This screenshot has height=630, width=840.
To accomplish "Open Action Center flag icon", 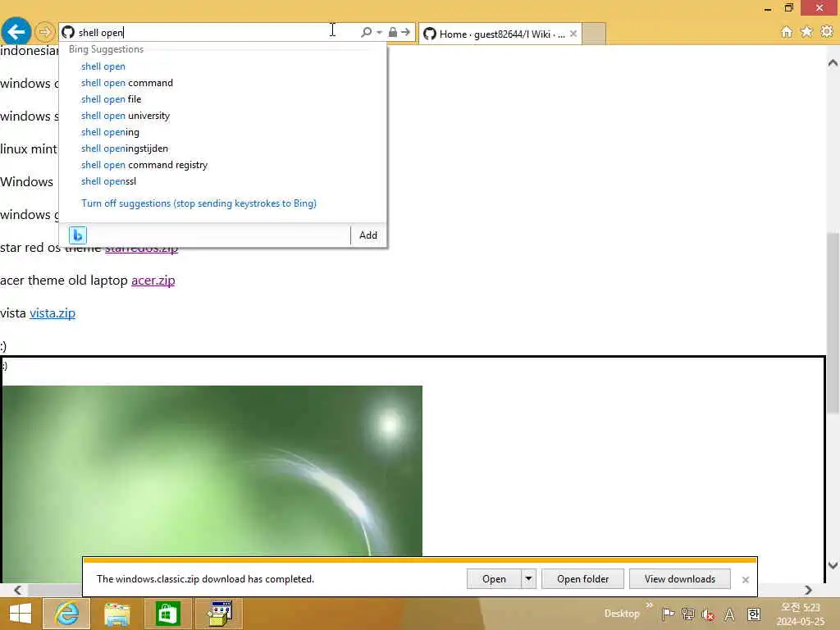I will click(x=668, y=614).
